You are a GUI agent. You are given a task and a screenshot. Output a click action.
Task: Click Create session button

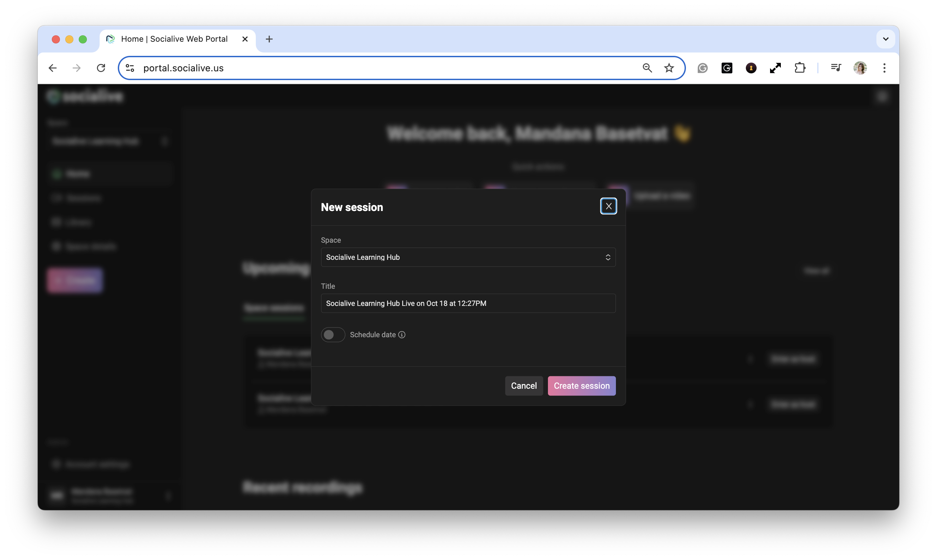tap(581, 385)
